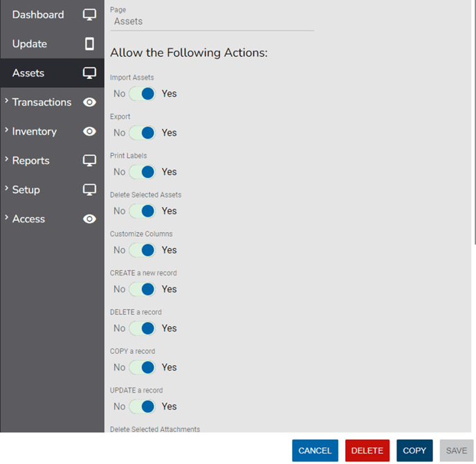Viewport: 476px width, 464px height.
Task: Click the monitor icon beside Assets
Action: [x=89, y=73]
